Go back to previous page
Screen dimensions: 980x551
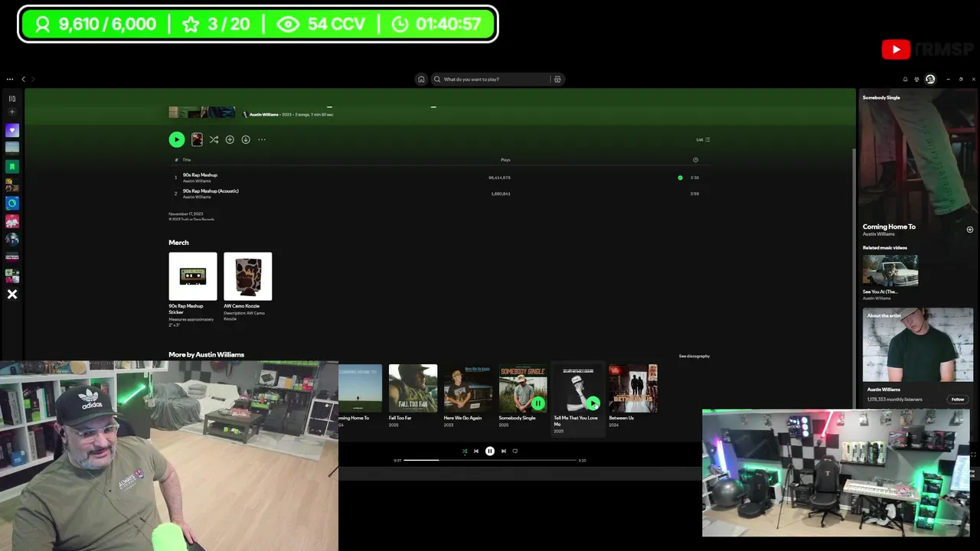23,79
